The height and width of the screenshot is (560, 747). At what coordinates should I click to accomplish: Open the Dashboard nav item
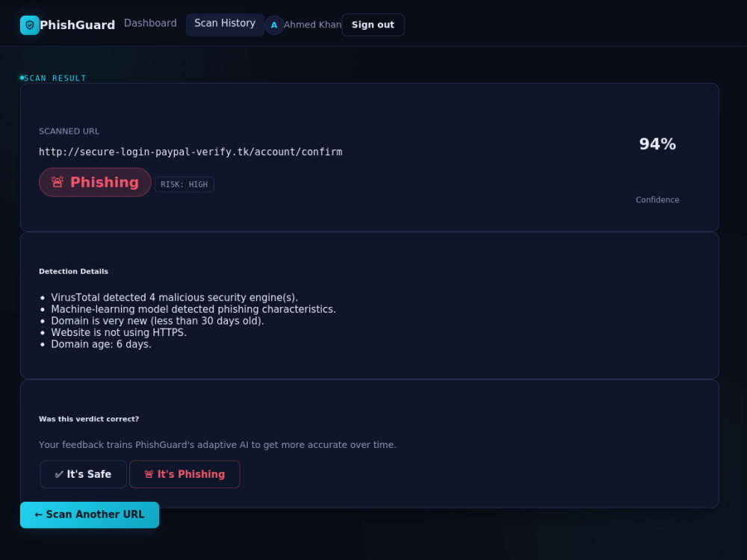[150, 23]
